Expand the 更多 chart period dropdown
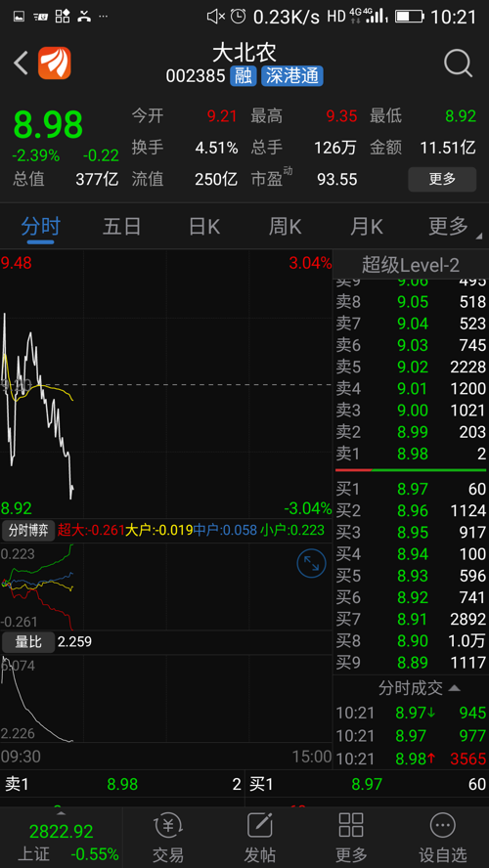This screenshot has width=489, height=868. pos(452,227)
